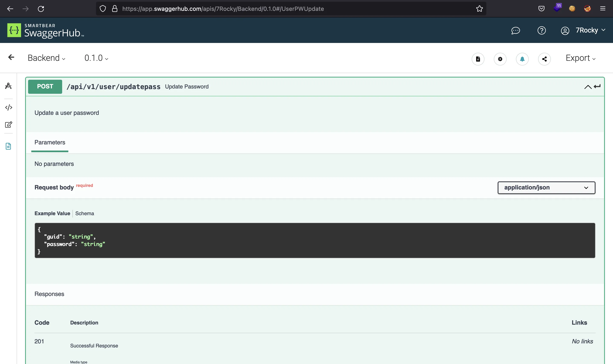
Task: Open the Backend API name dropdown
Action: pyautogui.click(x=46, y=58)
